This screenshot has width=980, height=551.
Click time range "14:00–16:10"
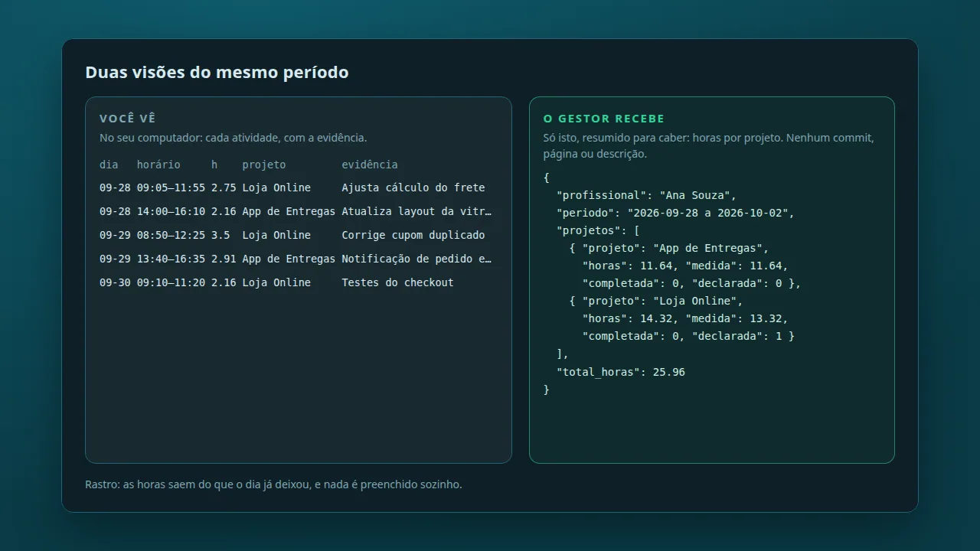click(x=171, y=211)
